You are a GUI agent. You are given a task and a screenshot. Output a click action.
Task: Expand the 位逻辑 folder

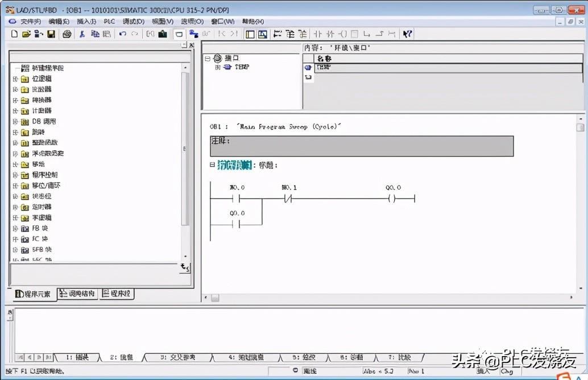point(15,79)
